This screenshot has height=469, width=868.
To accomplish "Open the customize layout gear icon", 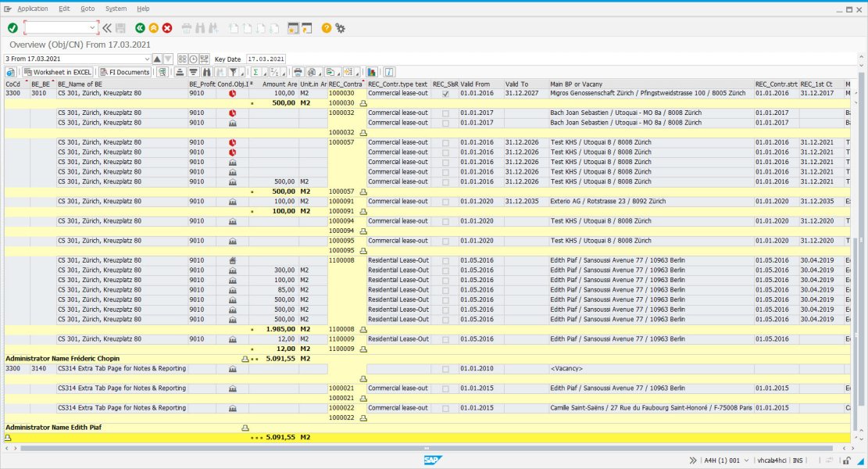I will point(340,27).
